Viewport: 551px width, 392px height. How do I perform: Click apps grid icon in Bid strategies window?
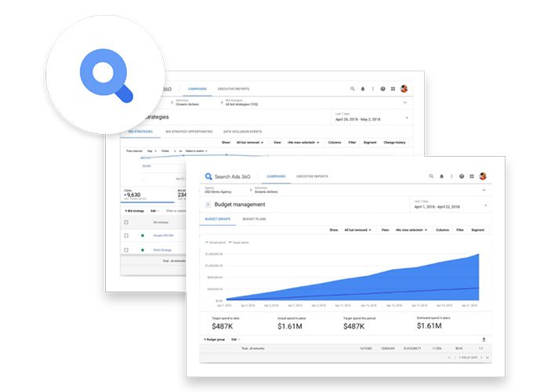tap(393, 89)
